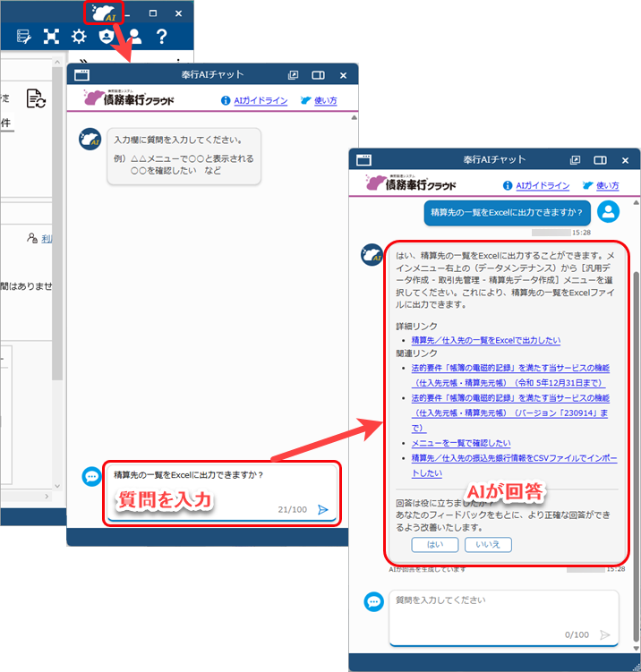Toggle the full-screen expand icon in main toolbar

pyautogui.click(x=51, y=37)
